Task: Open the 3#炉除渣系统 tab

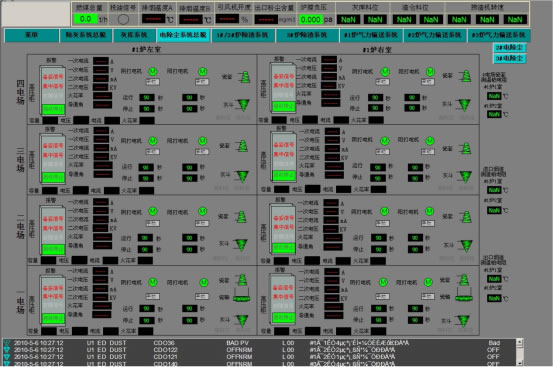Action: (x=307, y=35)
